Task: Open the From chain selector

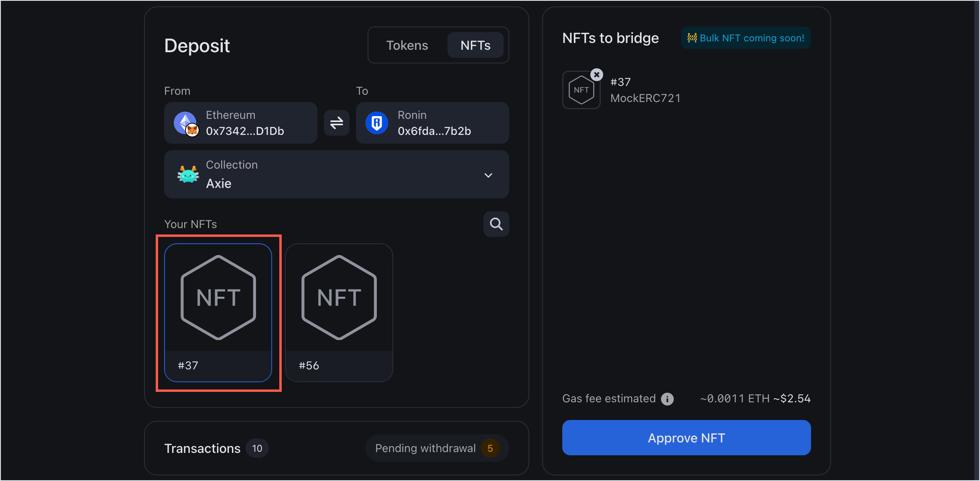Action: click(240, 123)
